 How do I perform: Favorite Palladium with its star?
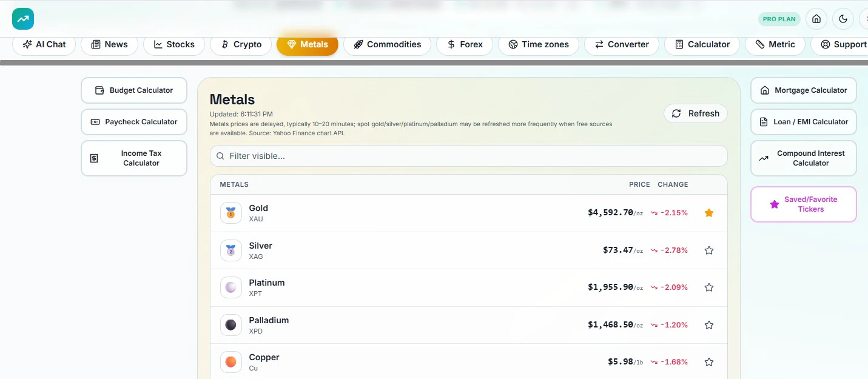click(x=709, y=325)
